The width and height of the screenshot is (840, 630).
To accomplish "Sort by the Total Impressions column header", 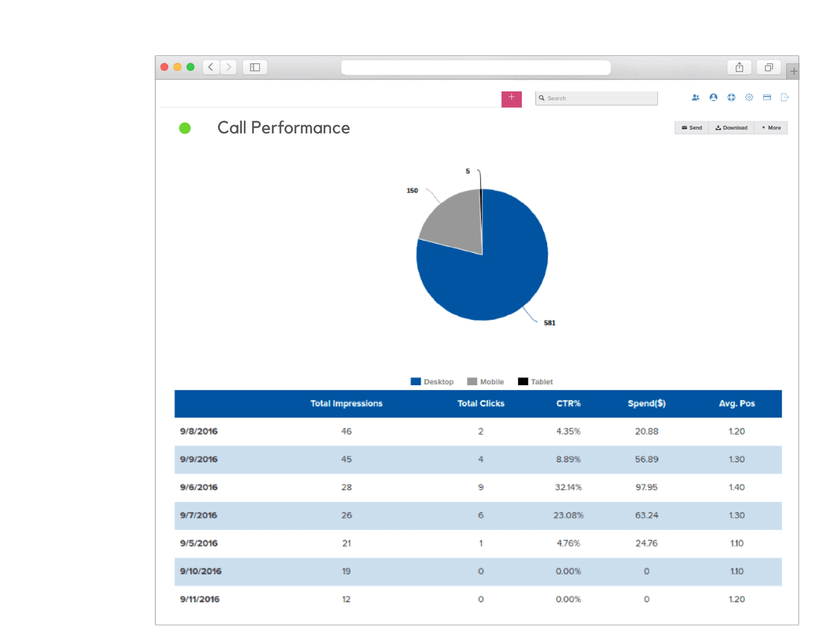I will pyautogui.click(x=346, y=403).
